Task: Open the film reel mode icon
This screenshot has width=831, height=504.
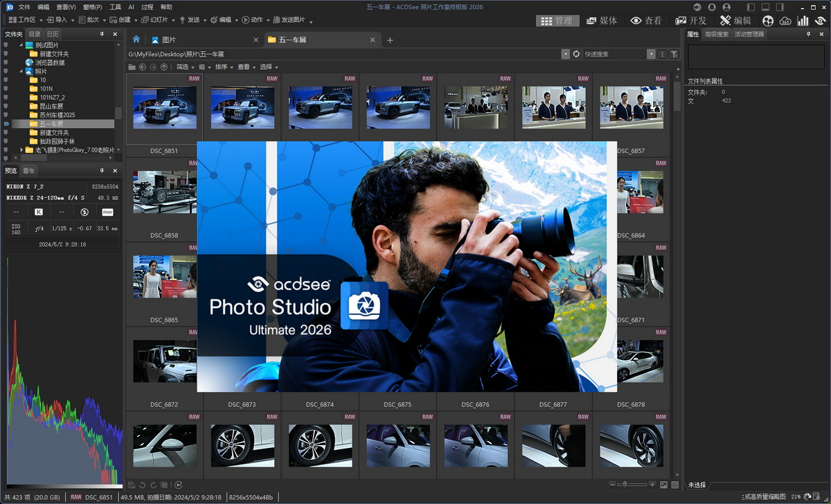Action: pyautogui.click(x=768, y=21)
